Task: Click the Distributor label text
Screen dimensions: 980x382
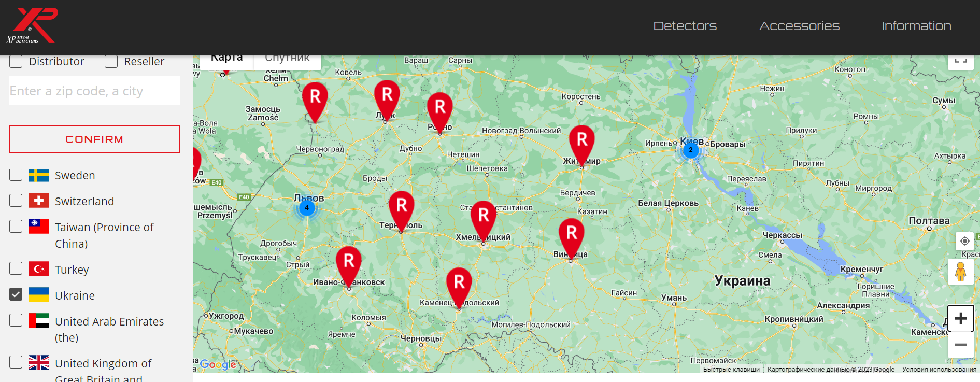Action: [56, 61]
